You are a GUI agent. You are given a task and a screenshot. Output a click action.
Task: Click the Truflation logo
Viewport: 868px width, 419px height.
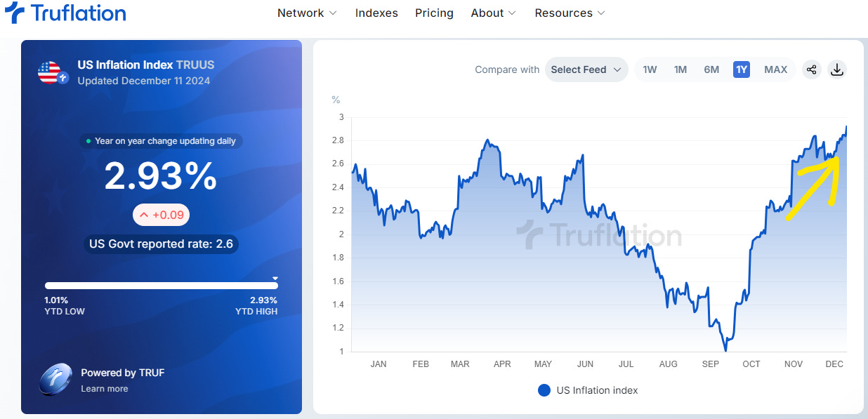pos(65,13)
